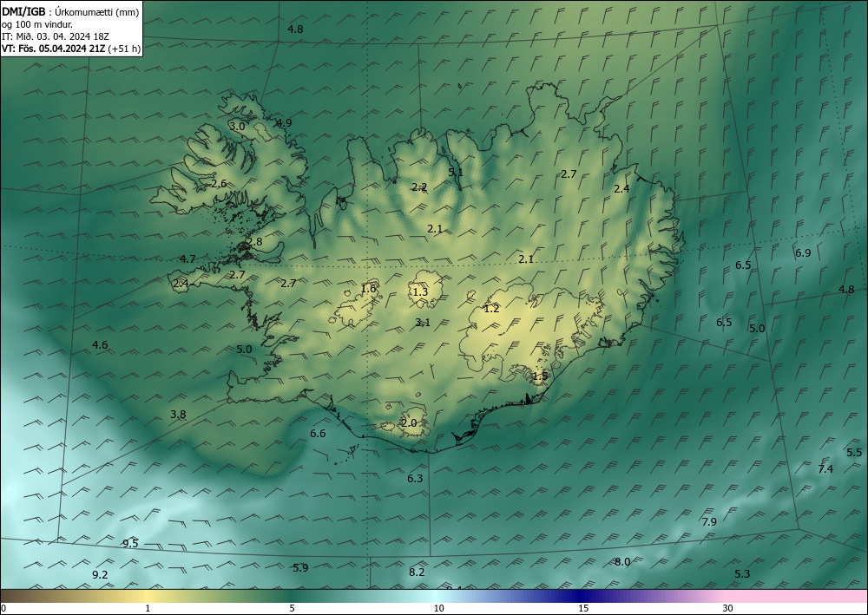The width and height of the screenshot is (868, 615).
Task: Click the 1.6 value on Langjökull glacier
Action: coord(368,289)
